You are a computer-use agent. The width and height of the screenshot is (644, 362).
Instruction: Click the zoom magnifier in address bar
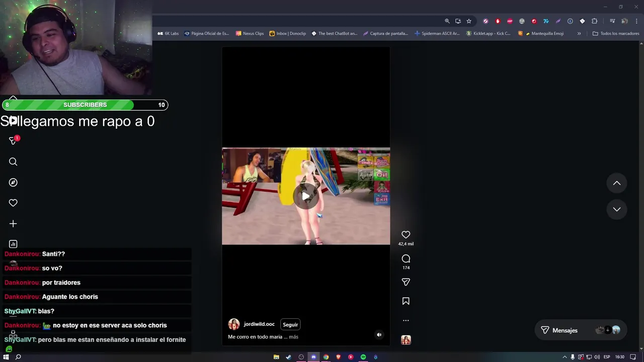pyautogui.click(x=447, y=21)
